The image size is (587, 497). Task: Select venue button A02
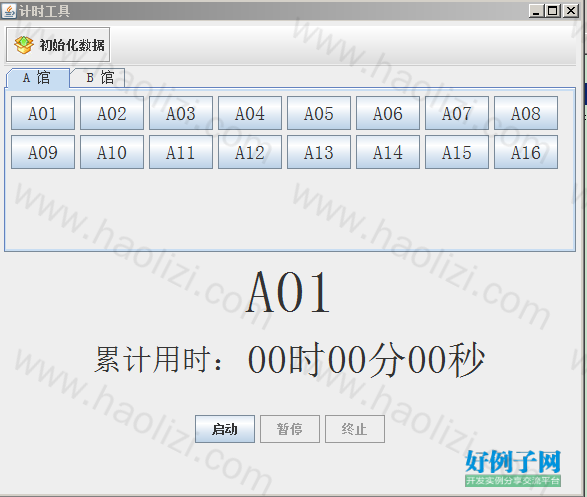click(112, 113)
